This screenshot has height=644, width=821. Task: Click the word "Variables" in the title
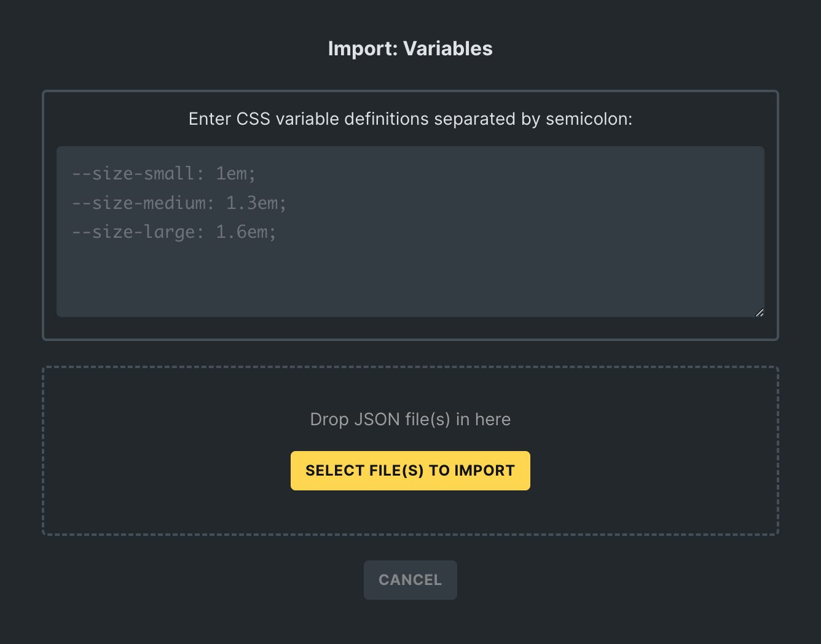(x=448, y=49)
